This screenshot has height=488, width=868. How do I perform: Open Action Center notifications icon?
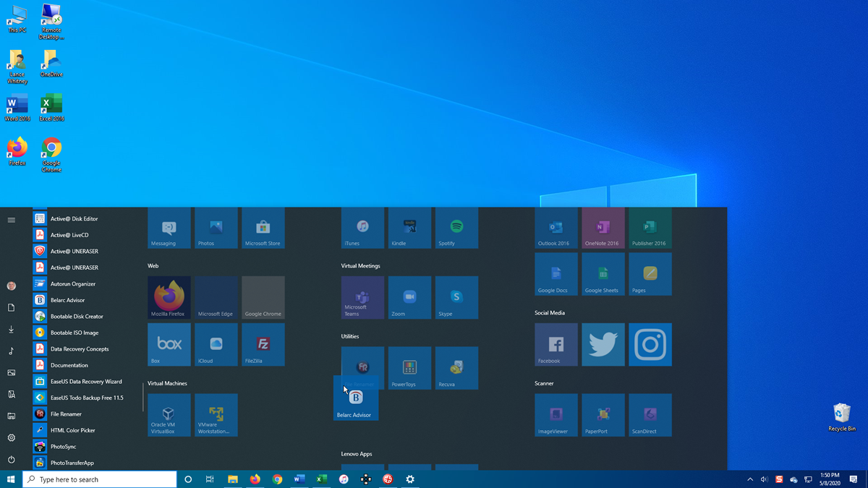[x=854, y=479]
